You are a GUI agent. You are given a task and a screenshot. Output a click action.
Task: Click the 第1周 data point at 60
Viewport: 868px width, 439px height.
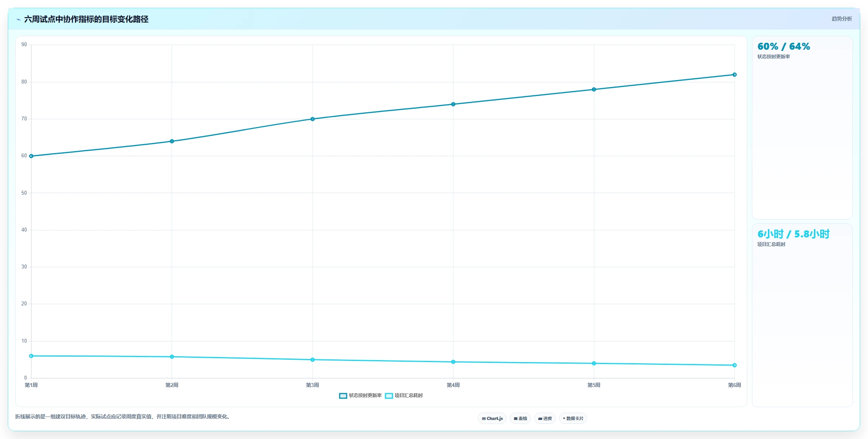pyautogui.click(x=31, y=156)
